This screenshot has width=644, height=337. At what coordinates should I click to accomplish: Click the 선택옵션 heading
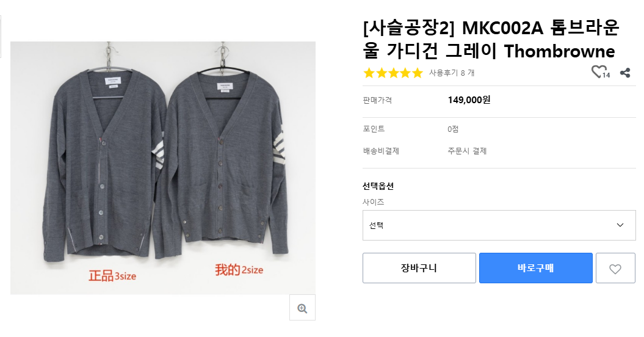tap(378, 186)
